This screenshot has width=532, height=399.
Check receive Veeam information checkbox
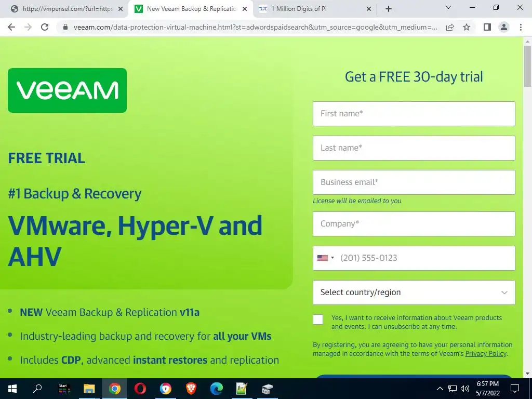[x=318, y=320]
